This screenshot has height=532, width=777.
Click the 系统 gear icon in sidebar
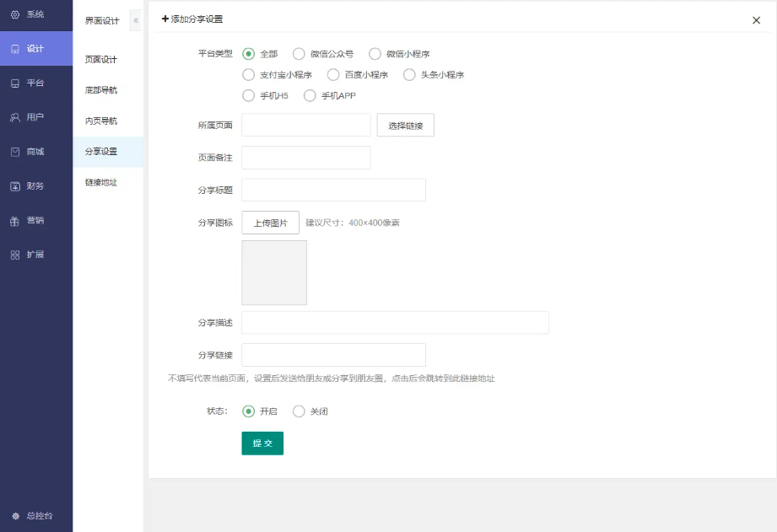coord(15,14)
